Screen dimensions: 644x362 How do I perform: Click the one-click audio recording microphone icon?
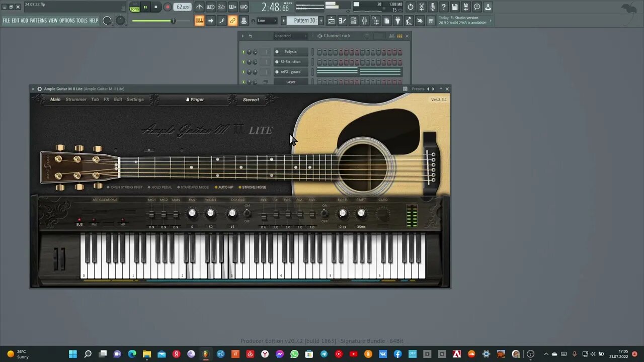tap(433, 7)
